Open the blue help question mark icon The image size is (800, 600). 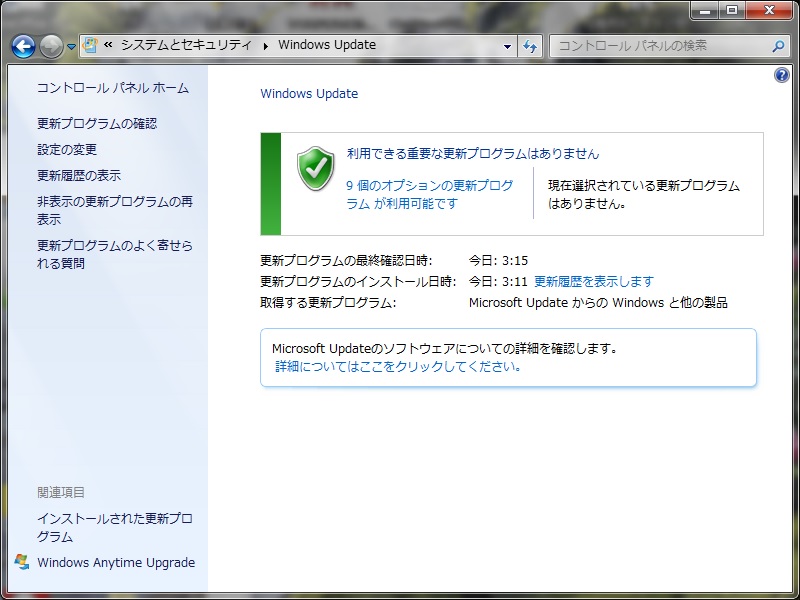[782, 76]
